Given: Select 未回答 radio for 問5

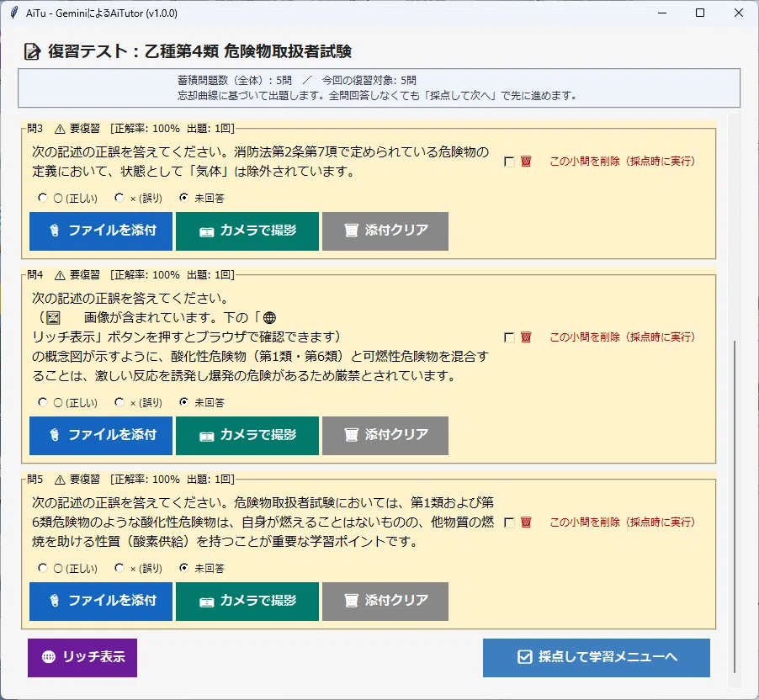Looking at the screenshot, I should click(x=184, y=568).
